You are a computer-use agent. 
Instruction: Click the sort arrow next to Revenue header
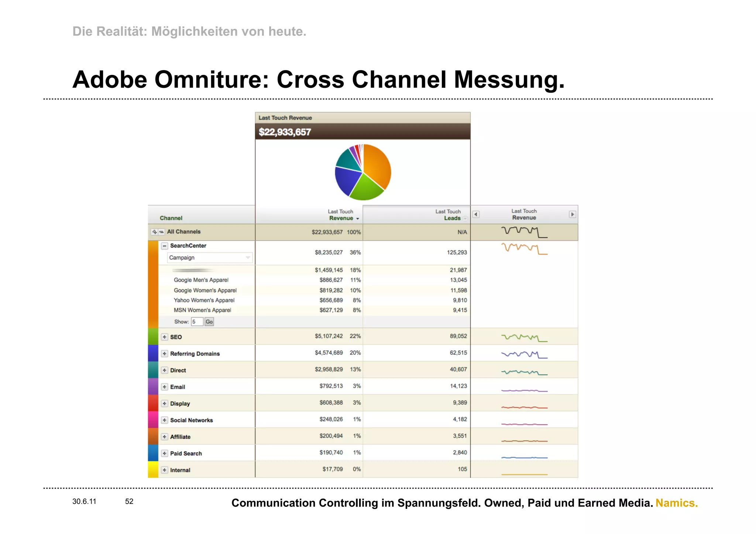click(357, 218)
